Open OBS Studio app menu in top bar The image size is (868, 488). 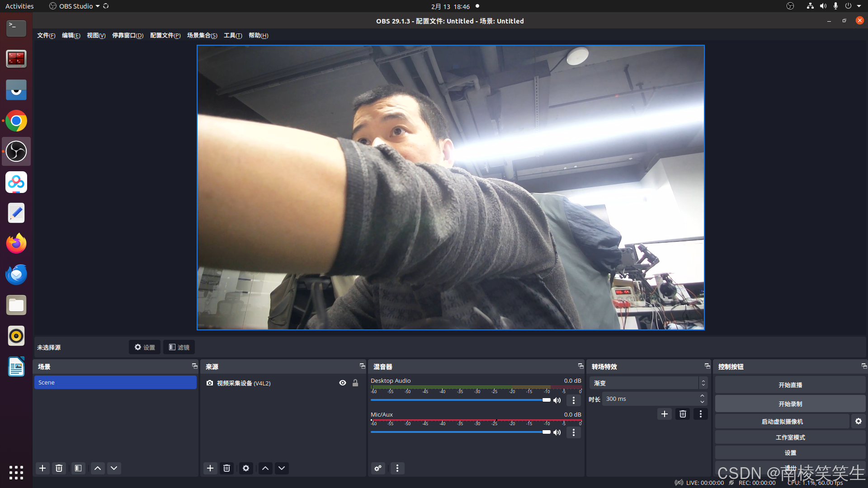click(75, 6)
